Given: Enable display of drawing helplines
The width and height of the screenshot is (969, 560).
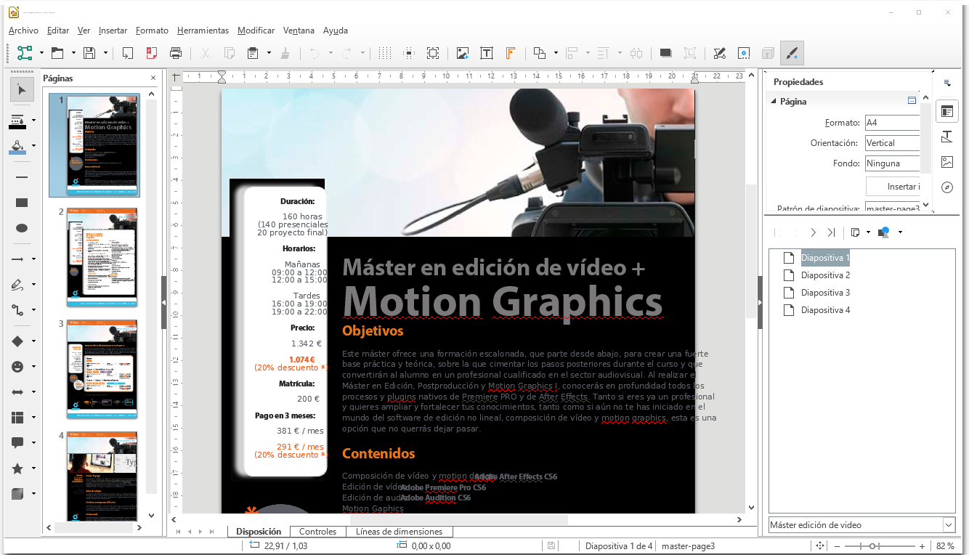Looking at the screenshot, I should [x=434, y=53].
